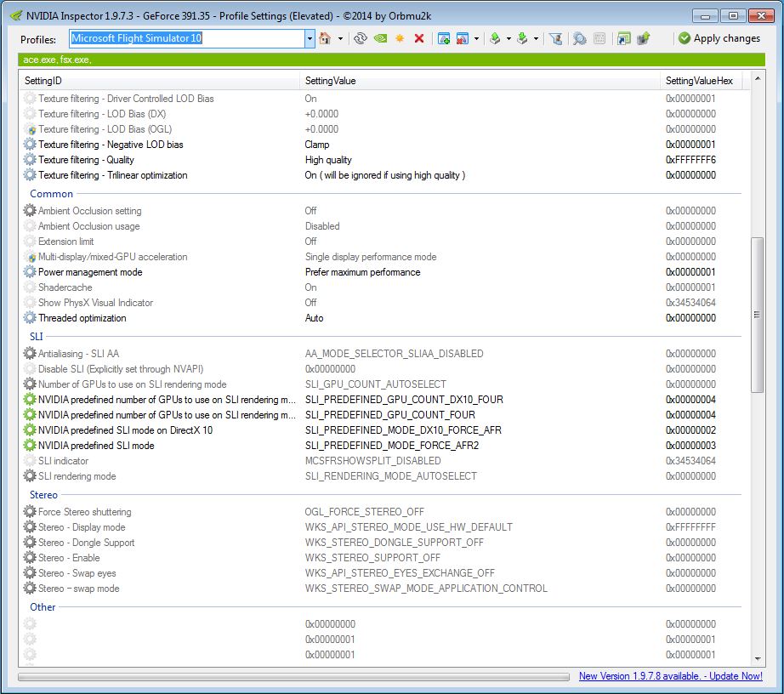
Task: Open the dropdown arrow beside remove application icon
Action: coord(476,38)
